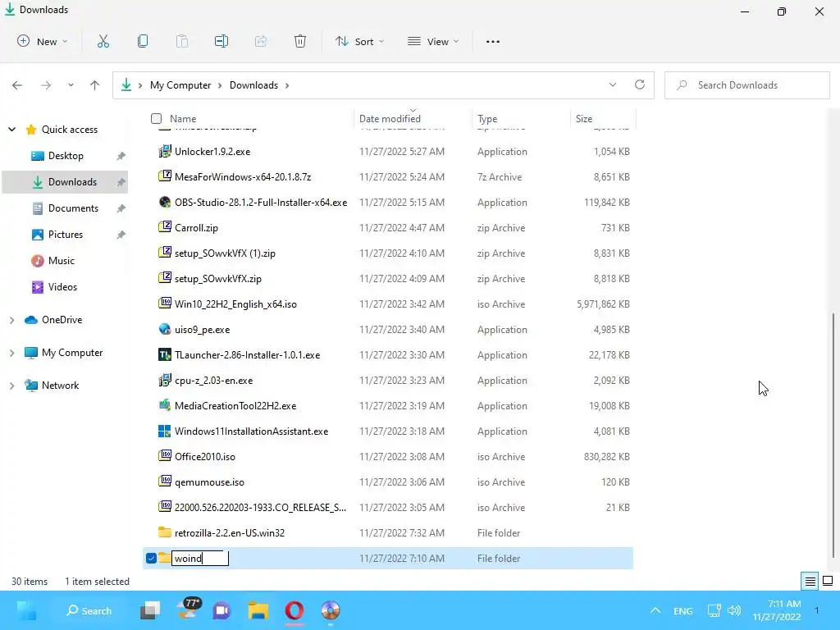This screenshot has width=840, height=630.
Task: Open File Explorer from the taskbar
Action: point(258,610)
